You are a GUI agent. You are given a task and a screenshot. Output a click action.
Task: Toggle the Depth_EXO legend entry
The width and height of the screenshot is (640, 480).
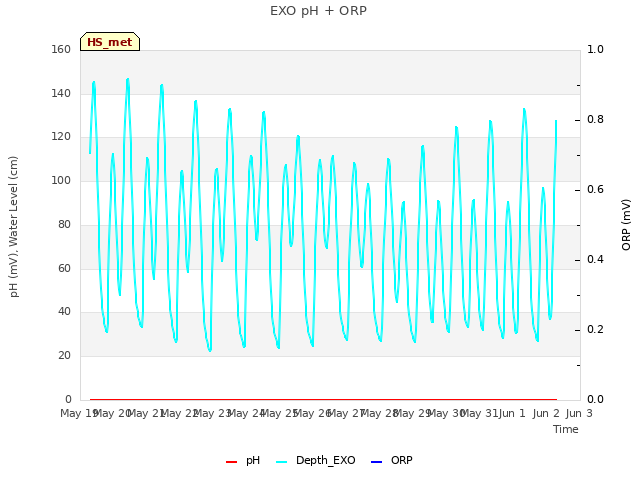point(316,460)
